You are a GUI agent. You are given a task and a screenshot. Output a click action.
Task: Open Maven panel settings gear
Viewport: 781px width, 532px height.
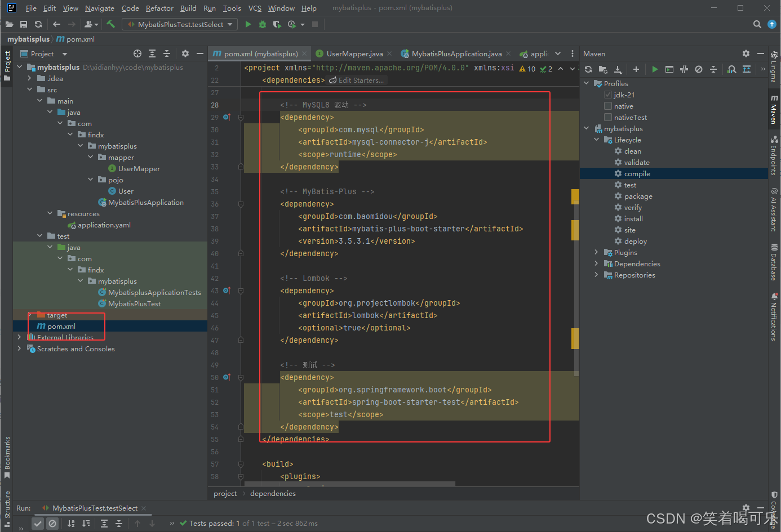pos(746,53)
